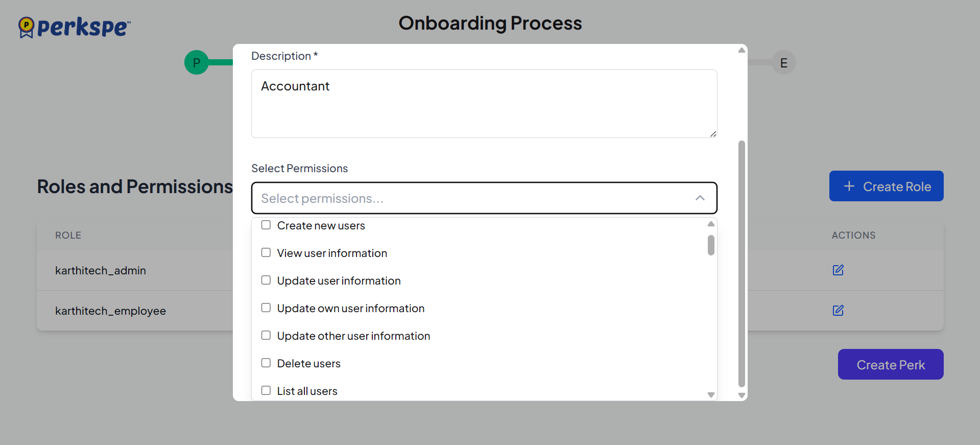Click edit icon for karthitech_admin role
The width and height of the screenshot is (980, 445).
coord(838,270)
